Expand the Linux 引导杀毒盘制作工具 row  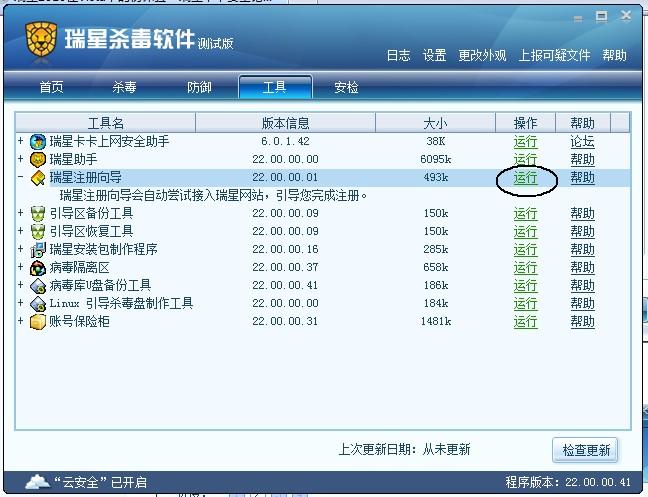(20, 303)
